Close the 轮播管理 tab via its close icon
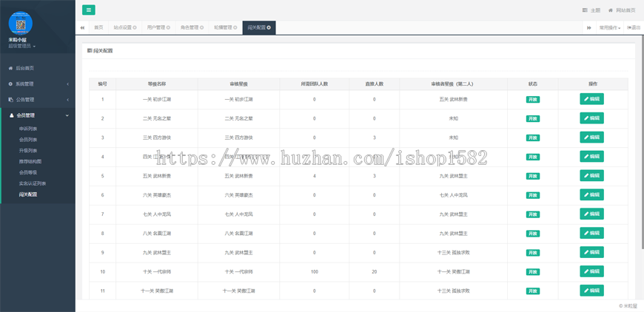644x312 pixels. click(x=235, y=28)
